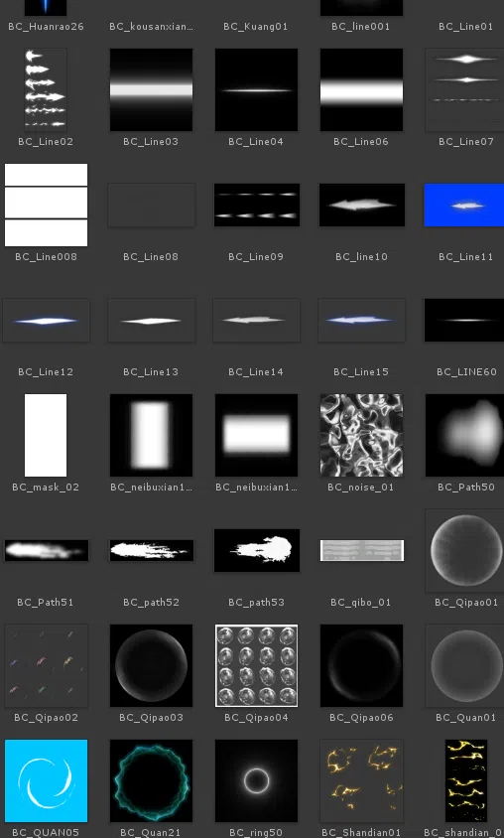Select the BC_Line02 texture thumbnail
The height and width of the screenshot is (838, 504).
(x=46, y=89)
